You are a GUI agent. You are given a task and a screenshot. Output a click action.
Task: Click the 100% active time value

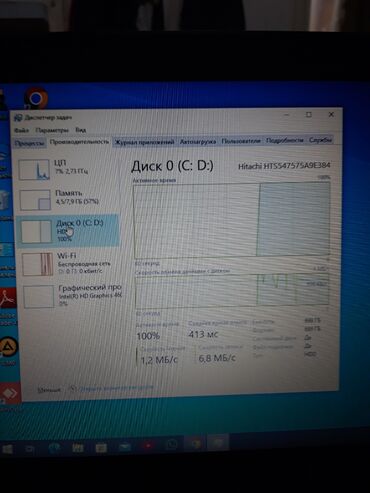(x=148, y=336)
